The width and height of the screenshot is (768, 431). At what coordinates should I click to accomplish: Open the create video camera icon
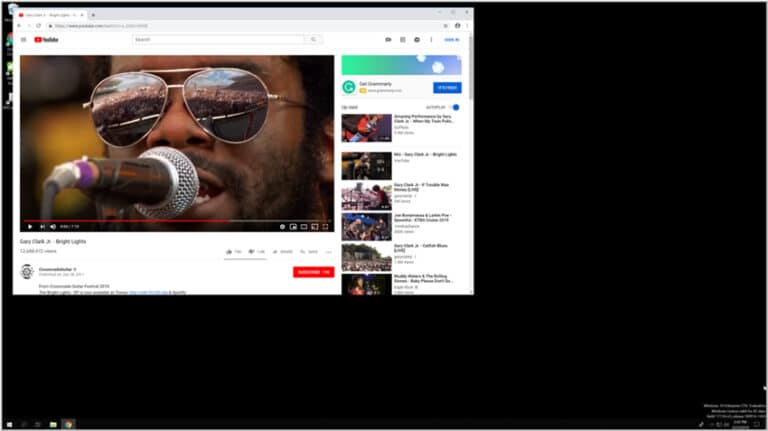point(388,40)
